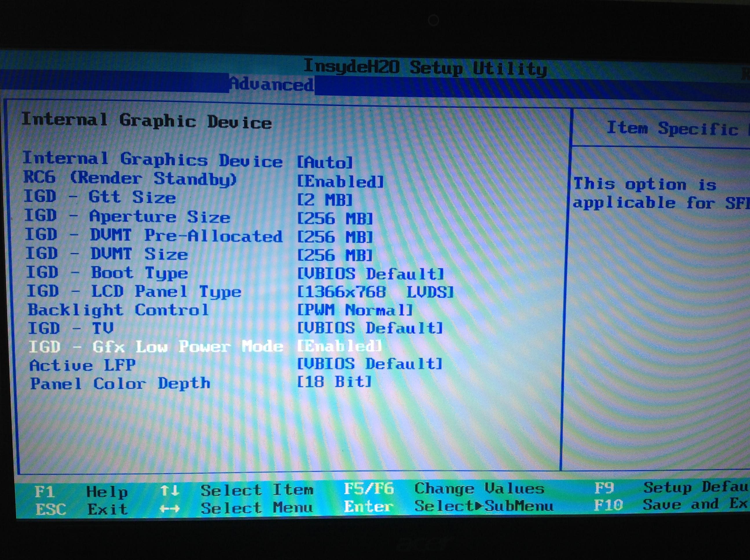Viewport: 750px width, 560px height.
Task: Toggle RC6 Render Standby Enabled value
Action: 340,182
